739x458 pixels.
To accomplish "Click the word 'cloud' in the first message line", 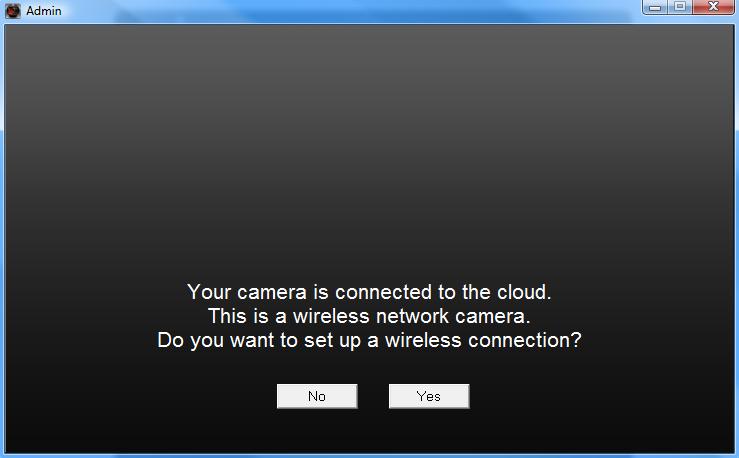I will (x=522, y=292).
